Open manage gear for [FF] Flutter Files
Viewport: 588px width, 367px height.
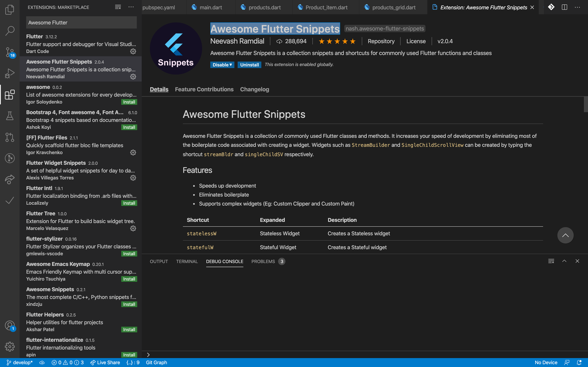133,152
